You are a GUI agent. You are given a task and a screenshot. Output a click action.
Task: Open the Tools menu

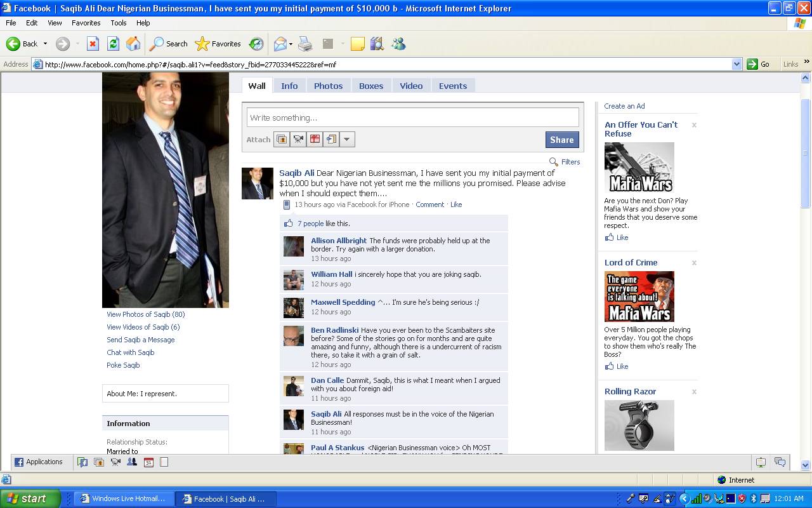click(119, 23)
